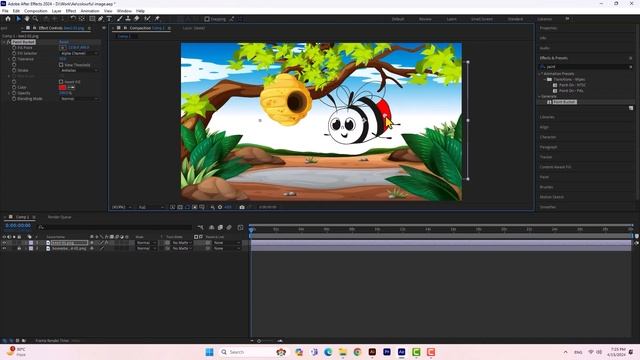Select the Clone Stamp tool
Image resolution: width=640 pixels, height=360 pixels.
coord(128,19)
